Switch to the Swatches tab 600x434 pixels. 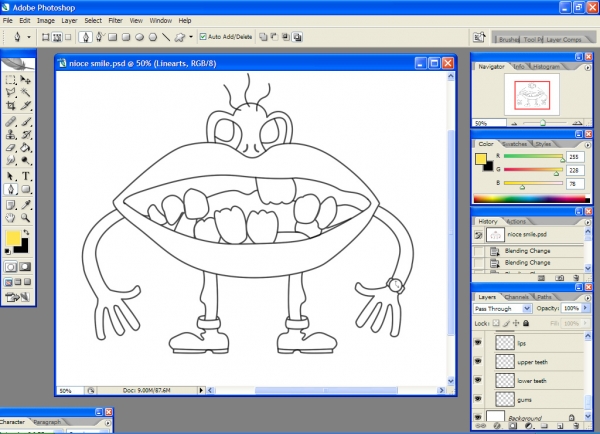[x=514, y=144]
